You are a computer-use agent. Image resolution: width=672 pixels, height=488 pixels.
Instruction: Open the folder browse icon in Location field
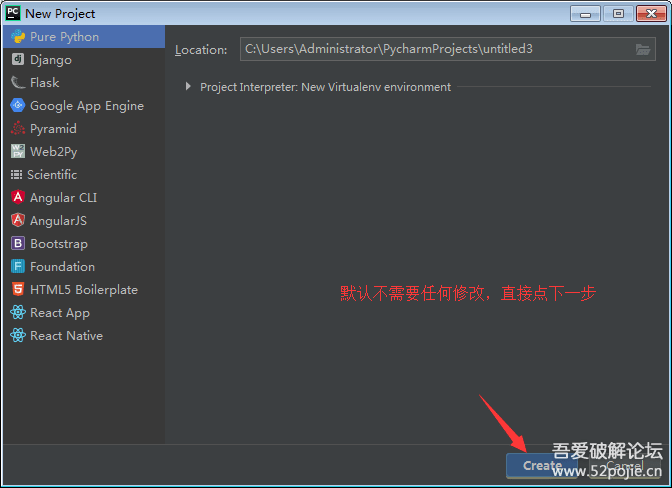(x=642, y=49)
